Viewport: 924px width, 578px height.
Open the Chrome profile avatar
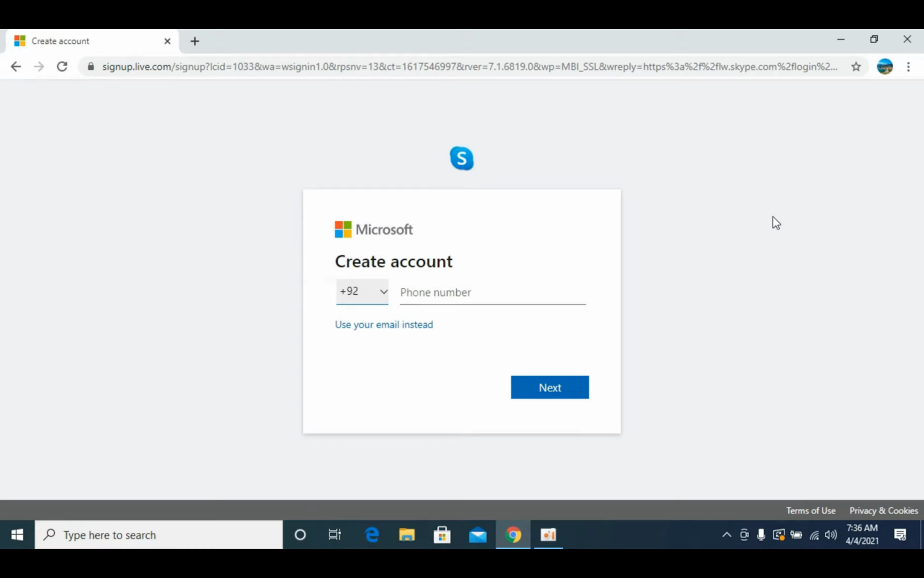click(x=885, y=66)
